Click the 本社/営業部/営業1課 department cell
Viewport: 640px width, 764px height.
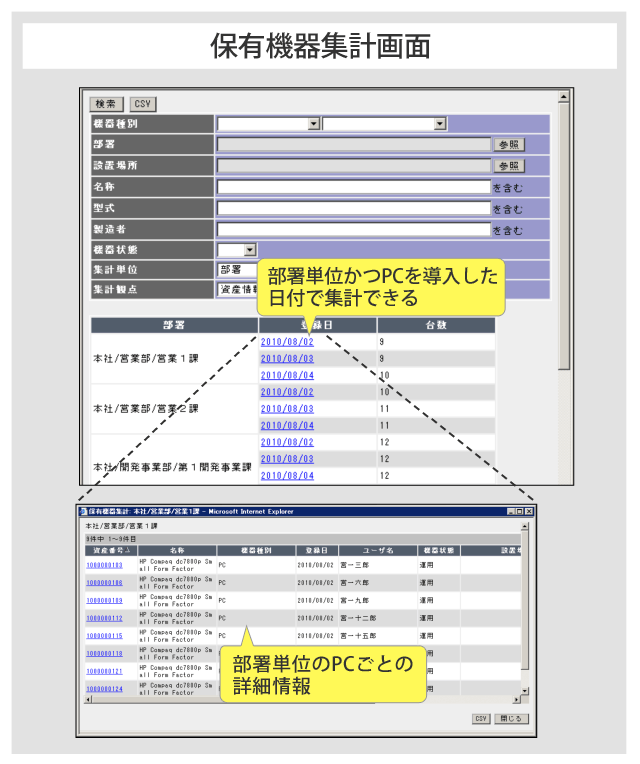174,359
